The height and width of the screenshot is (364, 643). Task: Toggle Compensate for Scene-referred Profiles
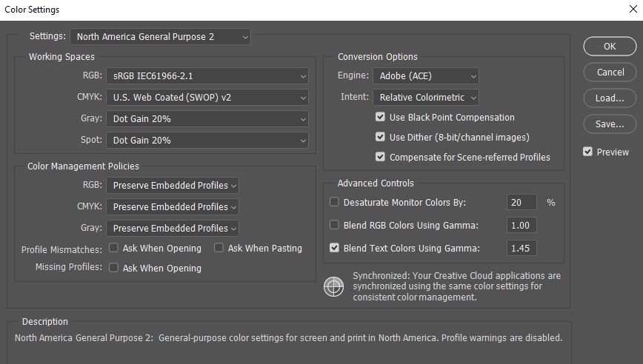coord(381,157)
